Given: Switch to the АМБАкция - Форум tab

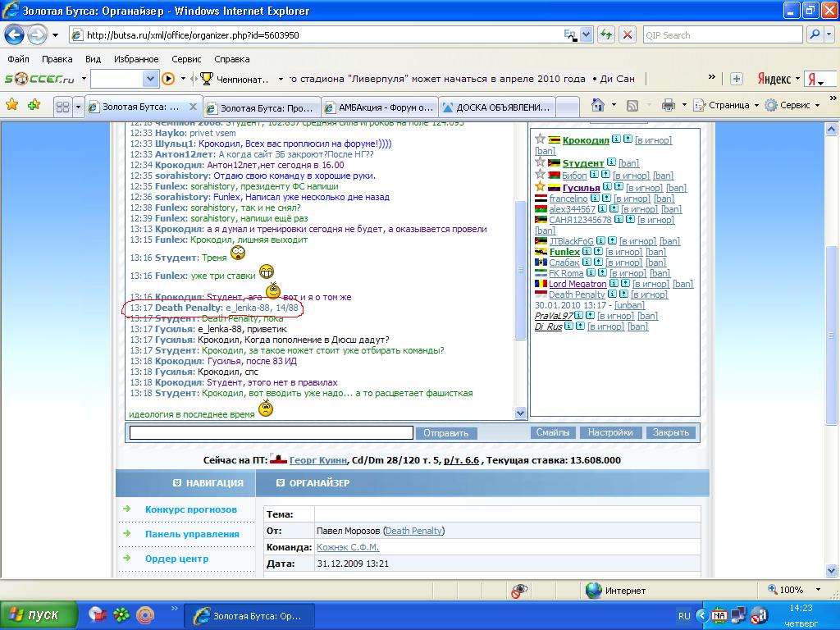Looking at the screenshot, I should [x=378, y=107].
